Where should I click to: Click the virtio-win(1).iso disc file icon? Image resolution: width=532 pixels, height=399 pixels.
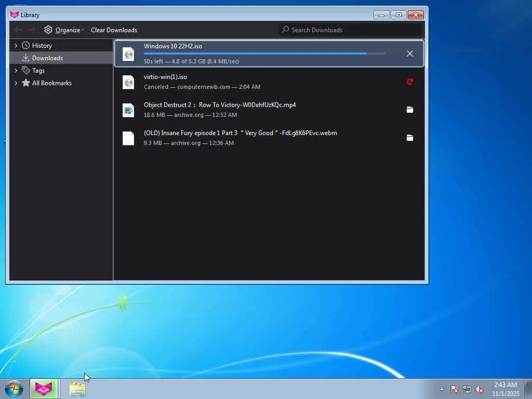[128, 82]
